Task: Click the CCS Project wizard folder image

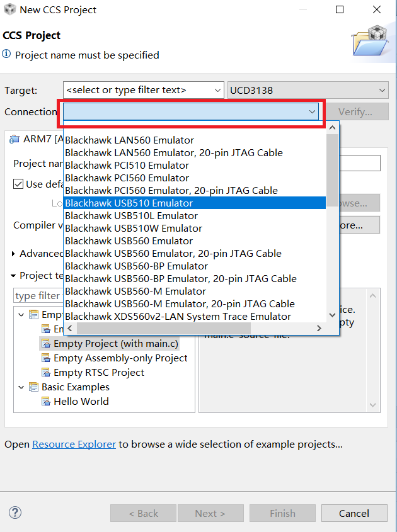Action: (x=371, y=41)
